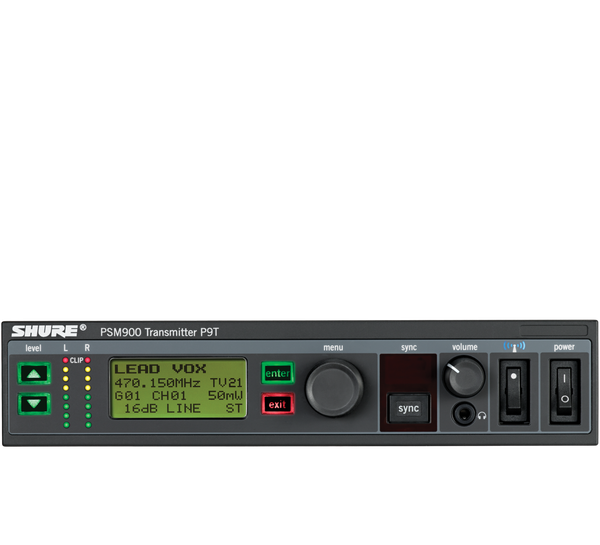Viewport: 600px width, 545px height.
Task: Click the right channel red CLIP LED
Action: [x=88, y=360]
